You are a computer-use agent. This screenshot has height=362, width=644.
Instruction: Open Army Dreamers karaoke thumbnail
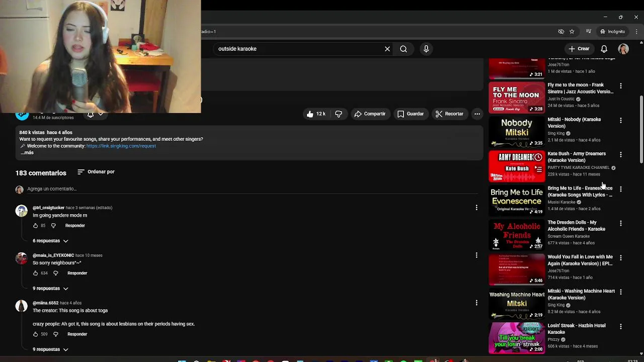(x=517, y=166)
